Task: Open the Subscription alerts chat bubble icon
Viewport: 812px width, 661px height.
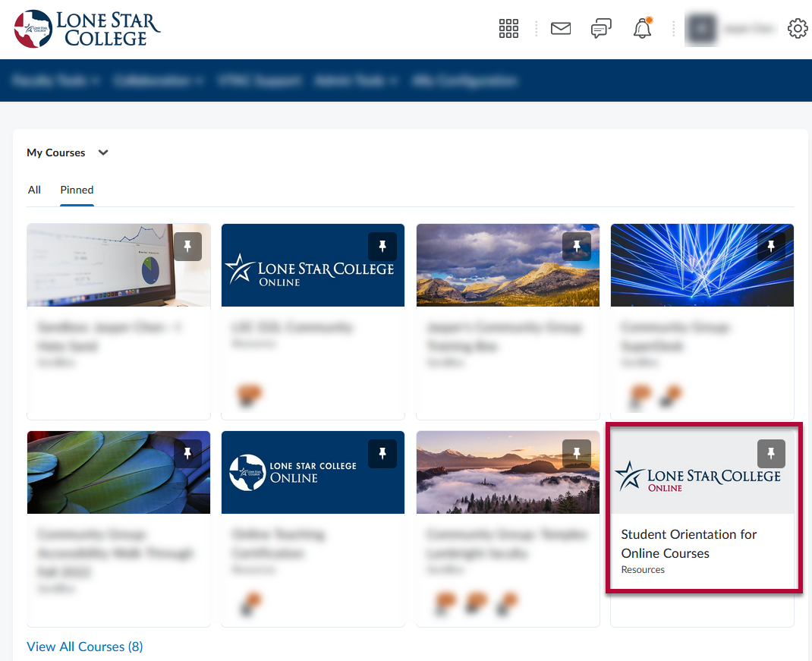Action: pyautogui.click(x=601, y=29)
